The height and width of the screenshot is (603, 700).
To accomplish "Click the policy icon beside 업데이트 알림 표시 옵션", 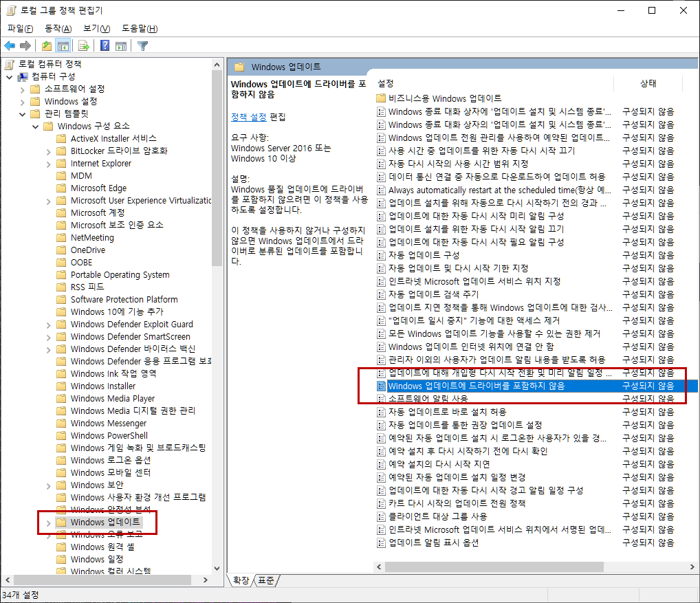I will (381, 542).
